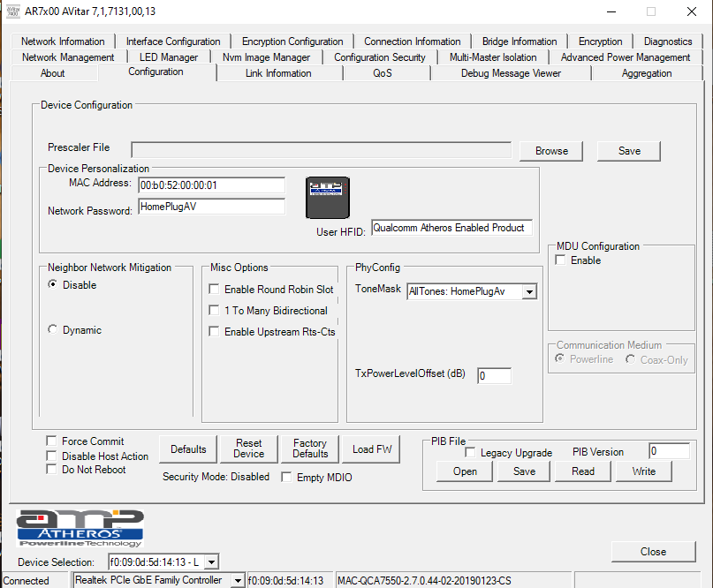Click the Reset Device button
This screenshot has width=713, height=588.
(249, 449)
